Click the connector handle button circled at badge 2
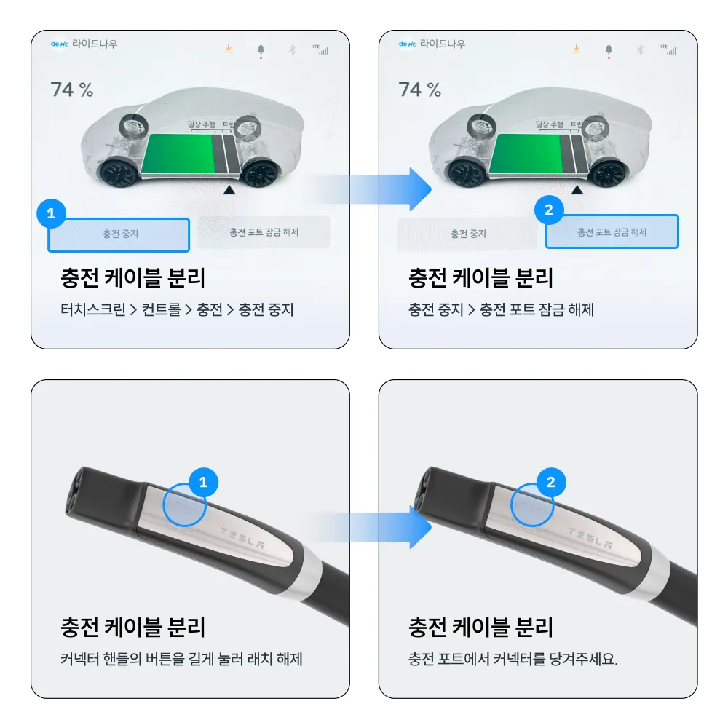Screen dimensions: 728x728 [532, 505]
